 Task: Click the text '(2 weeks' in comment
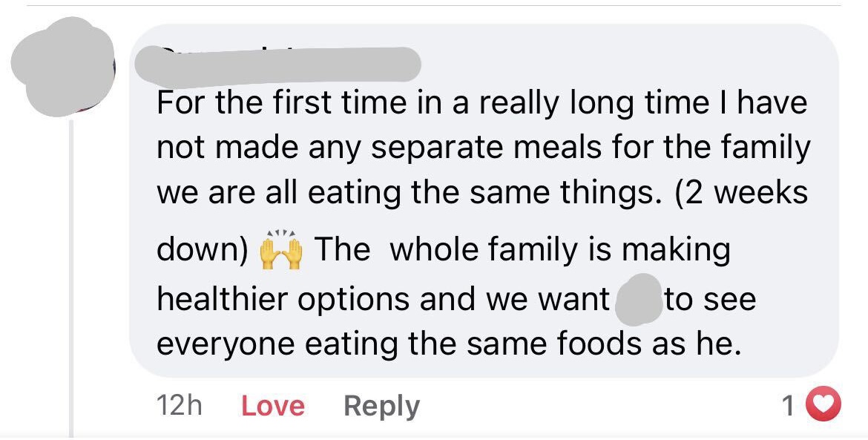pyautogui.click(x=742, y=194)
